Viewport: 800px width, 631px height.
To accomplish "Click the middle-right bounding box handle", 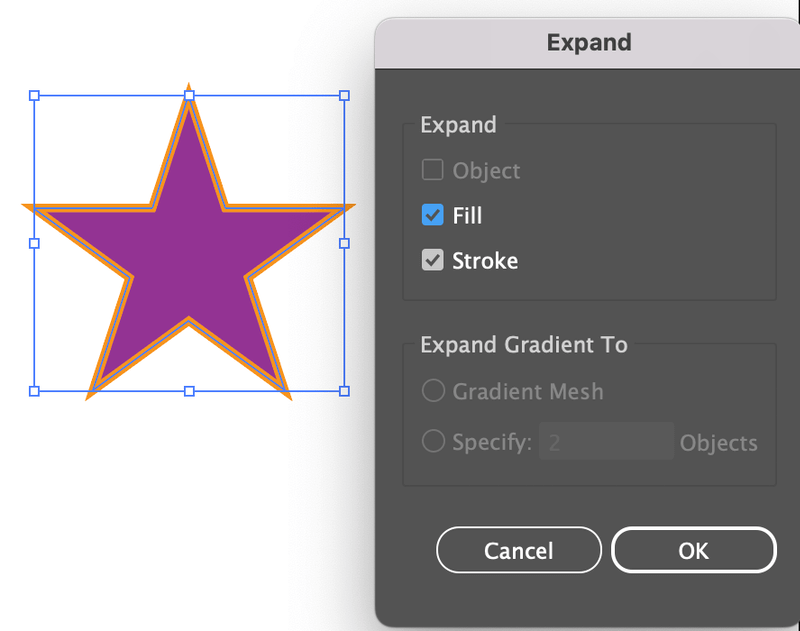I will tap(344, 243).
